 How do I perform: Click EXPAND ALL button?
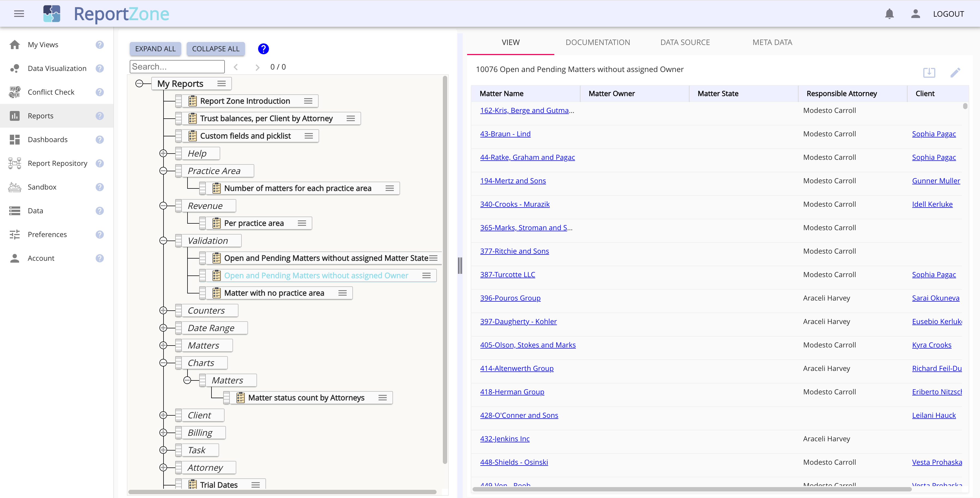[155, 49]
